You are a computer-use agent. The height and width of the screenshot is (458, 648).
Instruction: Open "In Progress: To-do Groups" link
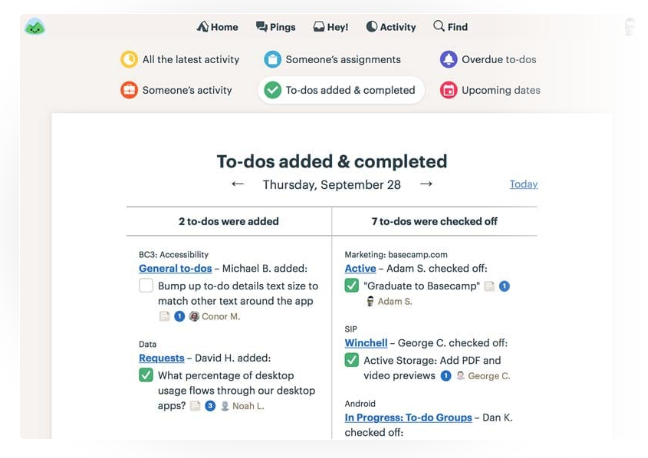(x=408, y=417)
